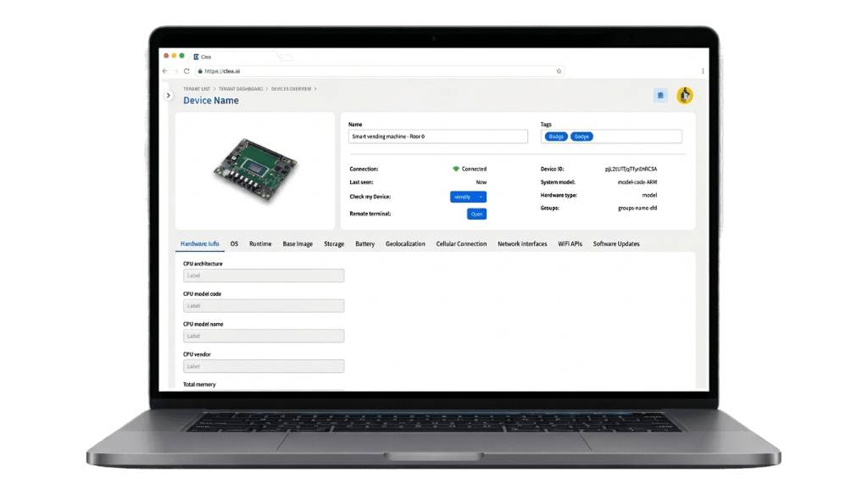Click the CPU model name field
Viewport: 868px width, 484px height.
click(264, 336)
